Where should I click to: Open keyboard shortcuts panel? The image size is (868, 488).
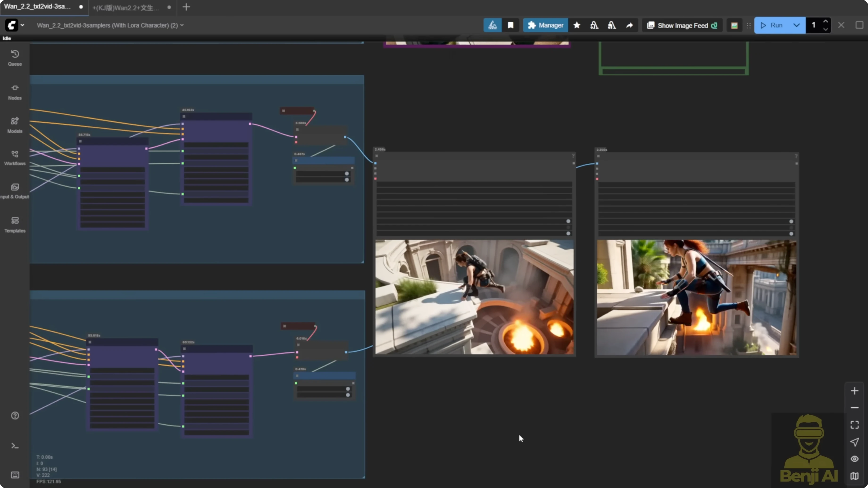click(x=15, y=475)
